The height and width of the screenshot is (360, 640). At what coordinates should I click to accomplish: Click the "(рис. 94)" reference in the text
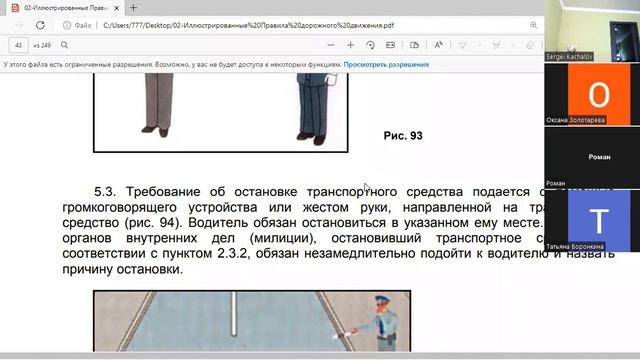(x=152, y=223)
